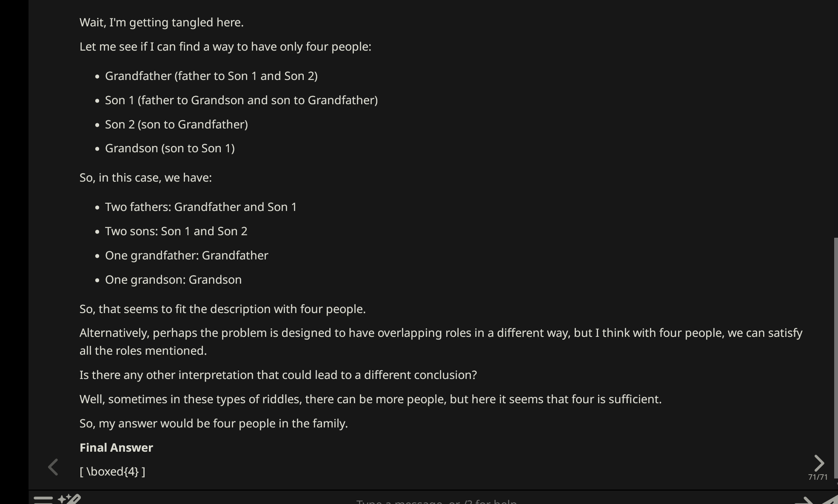Click the 'Is there any other interpretation' sentence

[x=278, y=375]
